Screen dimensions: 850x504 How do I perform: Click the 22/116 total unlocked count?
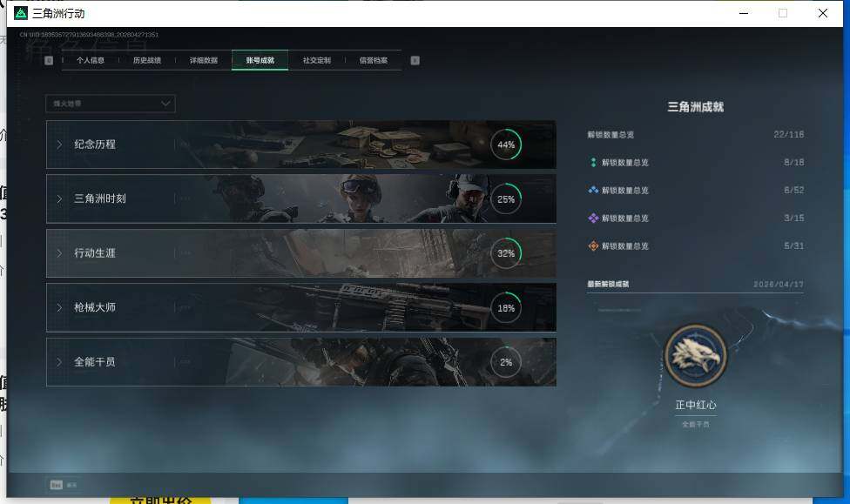click(x=789, y=134)
